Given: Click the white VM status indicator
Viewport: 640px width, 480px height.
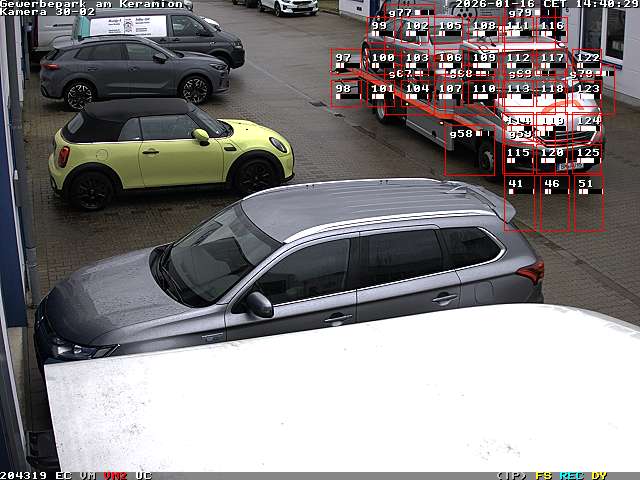Looking at the screenshot, I should click(88, 475).
